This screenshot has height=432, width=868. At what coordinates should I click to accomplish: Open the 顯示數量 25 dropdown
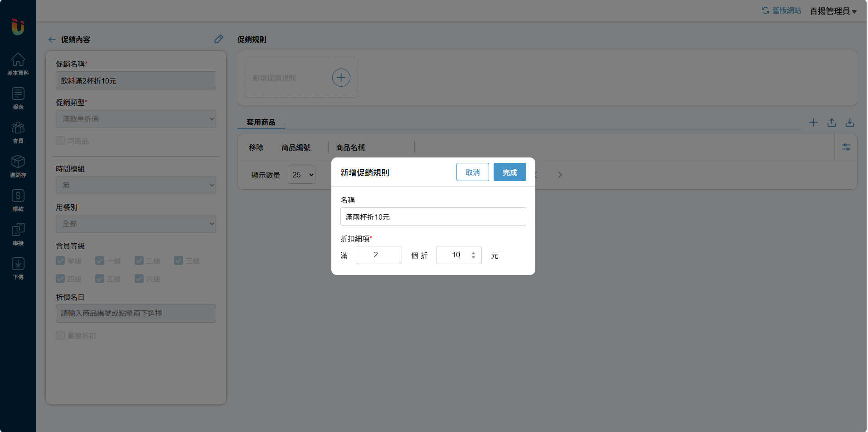tap(301, 175)
